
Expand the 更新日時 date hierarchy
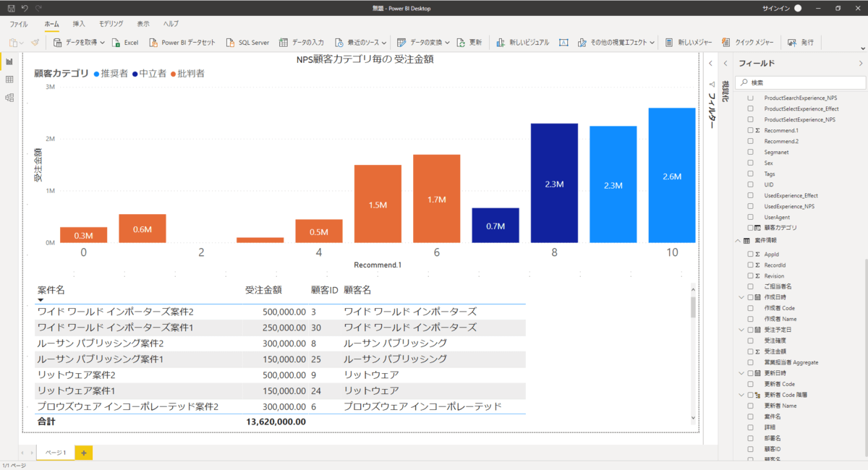pyautogui.click(x=741, y=372)
